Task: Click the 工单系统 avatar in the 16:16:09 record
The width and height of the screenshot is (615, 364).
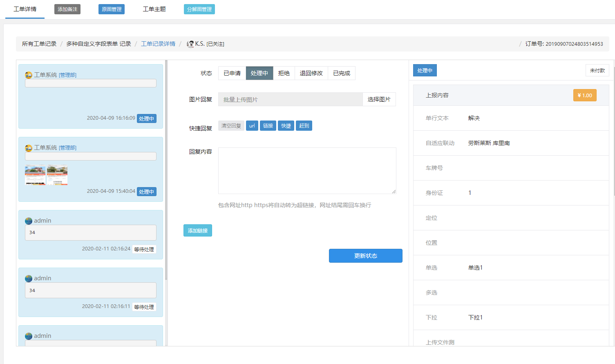Action: [x=29, y=75]
